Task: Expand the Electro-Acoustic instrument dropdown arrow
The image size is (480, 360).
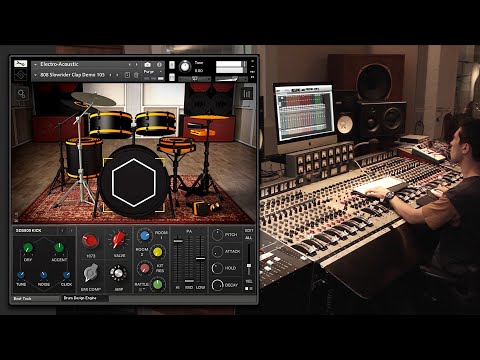Action: (x=35, y=64)
